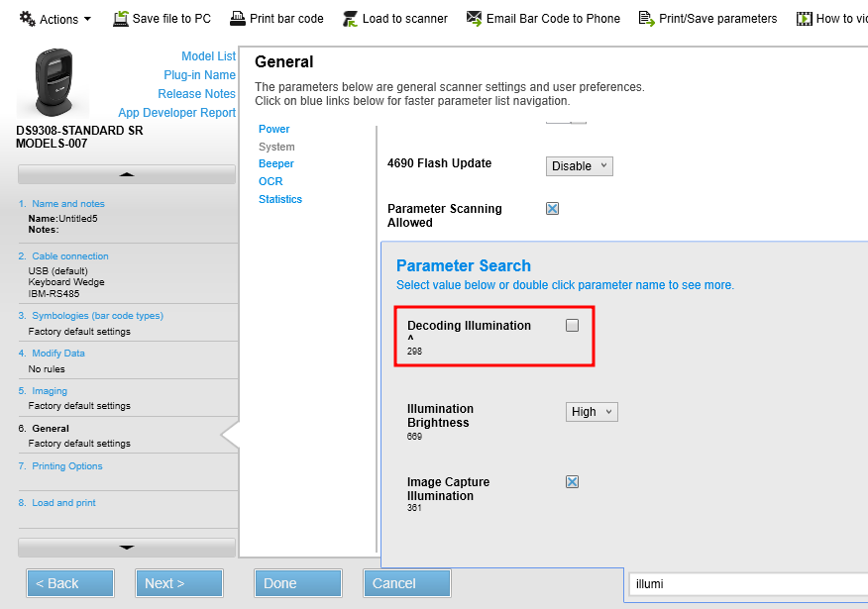Click the Cancel button

[x=407, y=583]
